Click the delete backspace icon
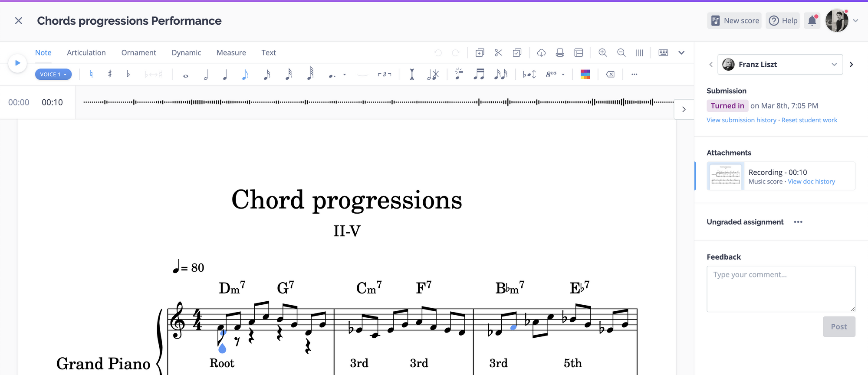 click(610, 74)
